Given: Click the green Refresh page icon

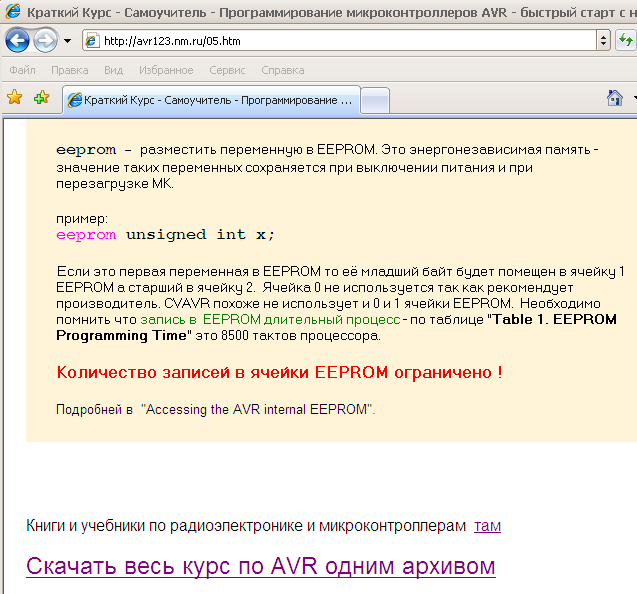Looking at the screenshot, I should pyautogui.click(x=626, y=41).
